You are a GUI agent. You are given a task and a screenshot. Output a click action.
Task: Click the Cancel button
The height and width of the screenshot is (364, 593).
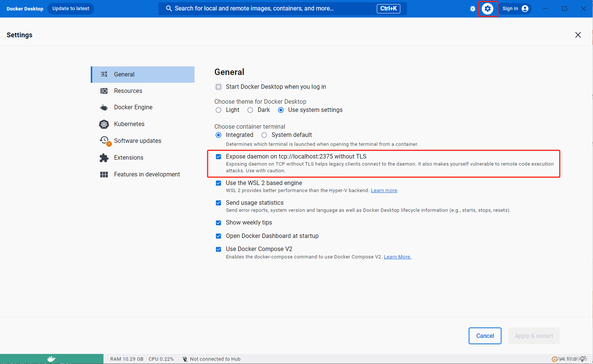click(x=485, y=336)
